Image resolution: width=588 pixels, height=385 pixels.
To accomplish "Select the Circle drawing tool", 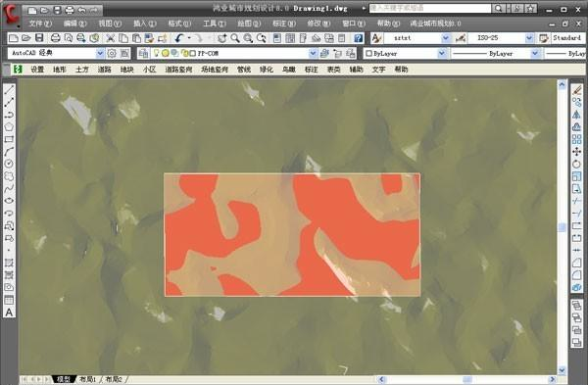I will (9, 164).
